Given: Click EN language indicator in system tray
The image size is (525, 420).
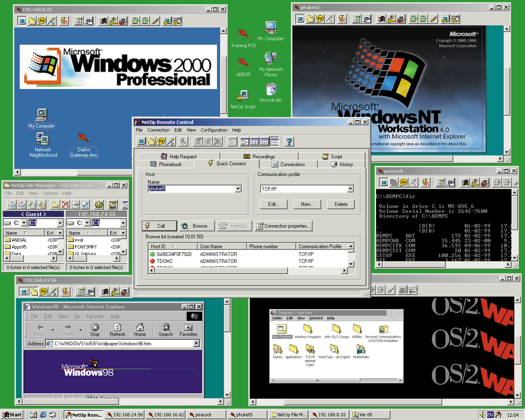Looking at the screenshot, I should tap(490, 415).
